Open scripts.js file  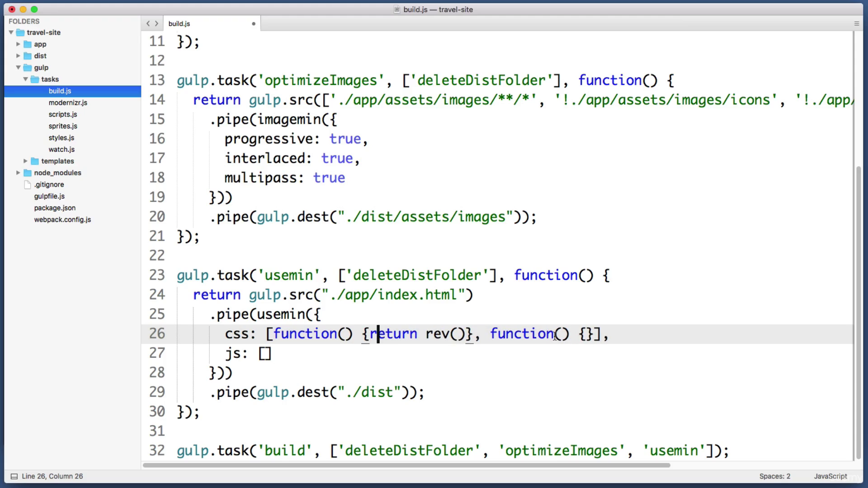click(x=63, y=114)
